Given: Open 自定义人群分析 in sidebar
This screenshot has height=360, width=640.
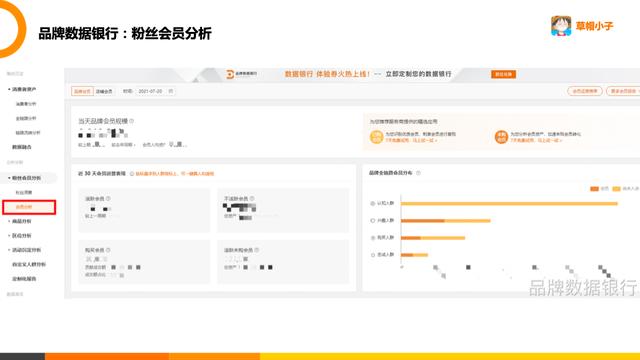Looking at the screenshot, I should [29, 264].
